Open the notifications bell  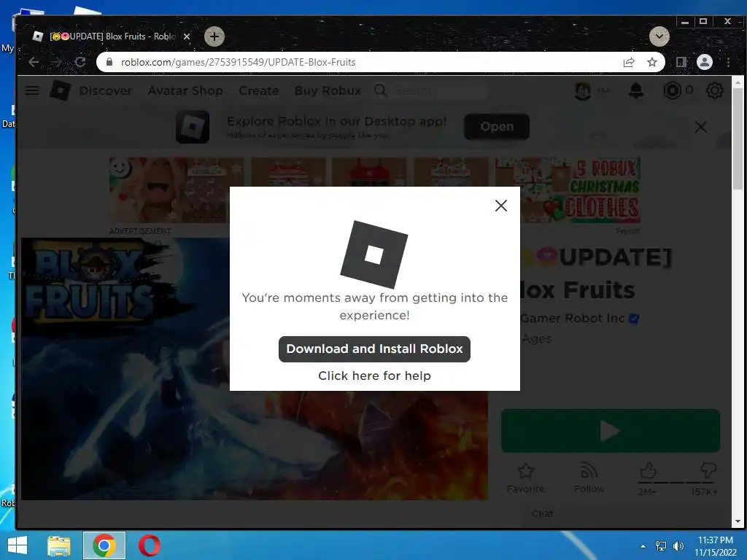coord(636,90)
